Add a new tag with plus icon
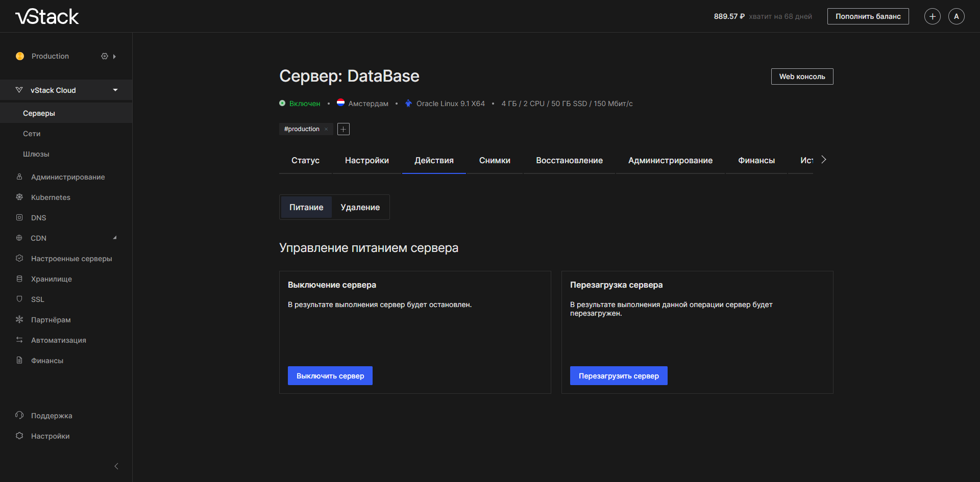This screenshot has width=980, height=482. pyautogui.click(x=344, y=129)
